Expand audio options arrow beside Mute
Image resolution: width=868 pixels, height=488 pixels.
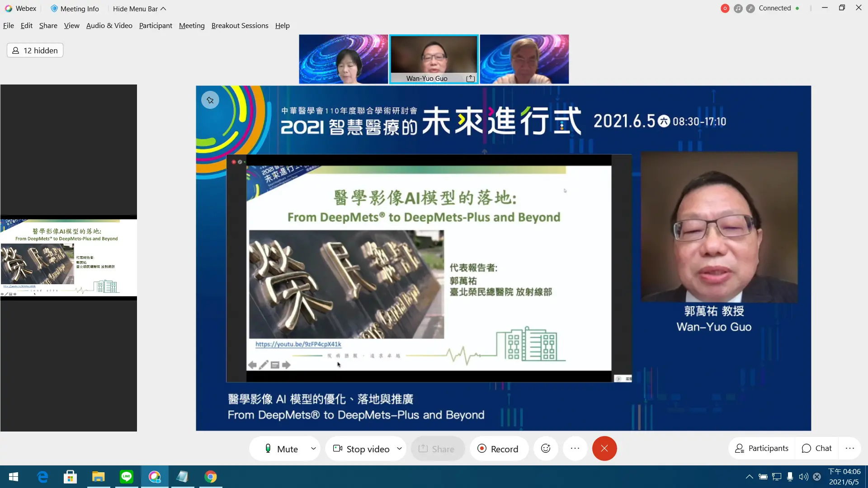pos(313,448)
